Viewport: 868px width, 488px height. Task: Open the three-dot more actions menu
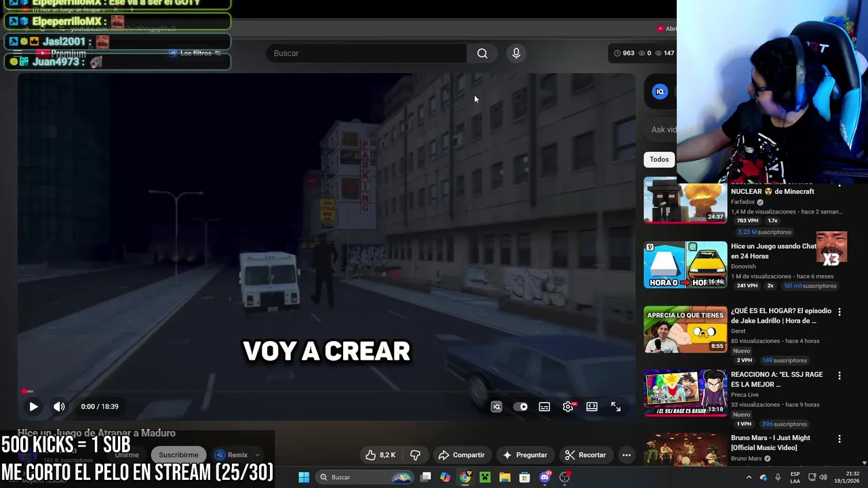pyautogui.click(x=627, y=455)
